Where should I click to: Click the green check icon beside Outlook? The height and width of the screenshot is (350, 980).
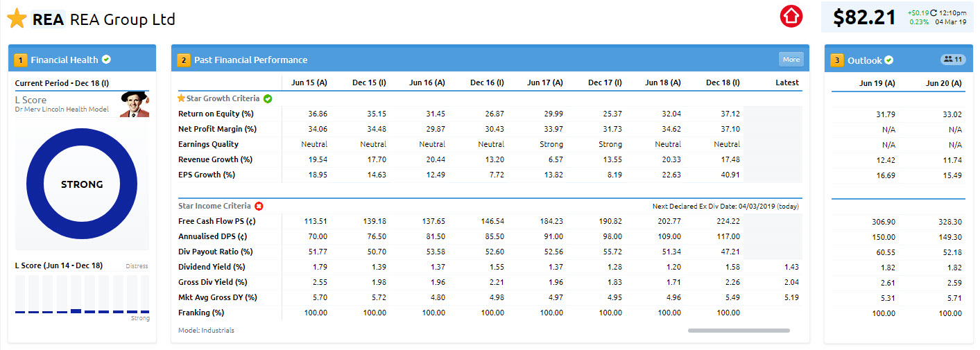tap(889, 60)
